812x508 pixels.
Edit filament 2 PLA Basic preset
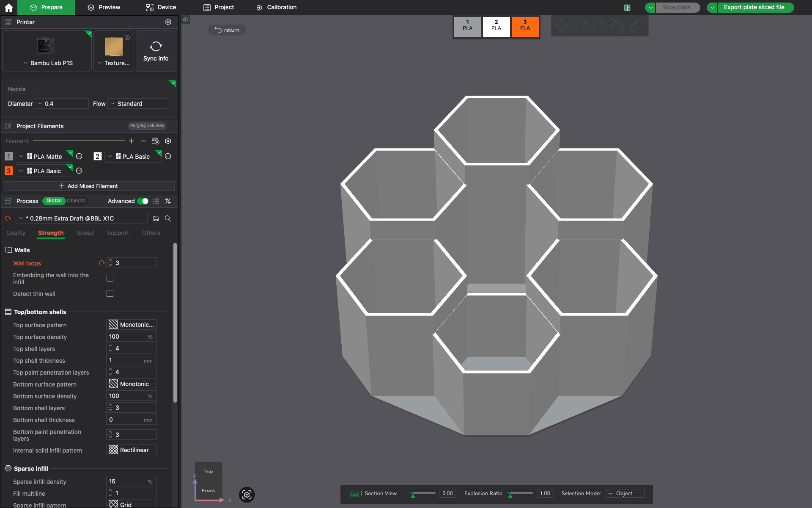[x=168, y=157]
